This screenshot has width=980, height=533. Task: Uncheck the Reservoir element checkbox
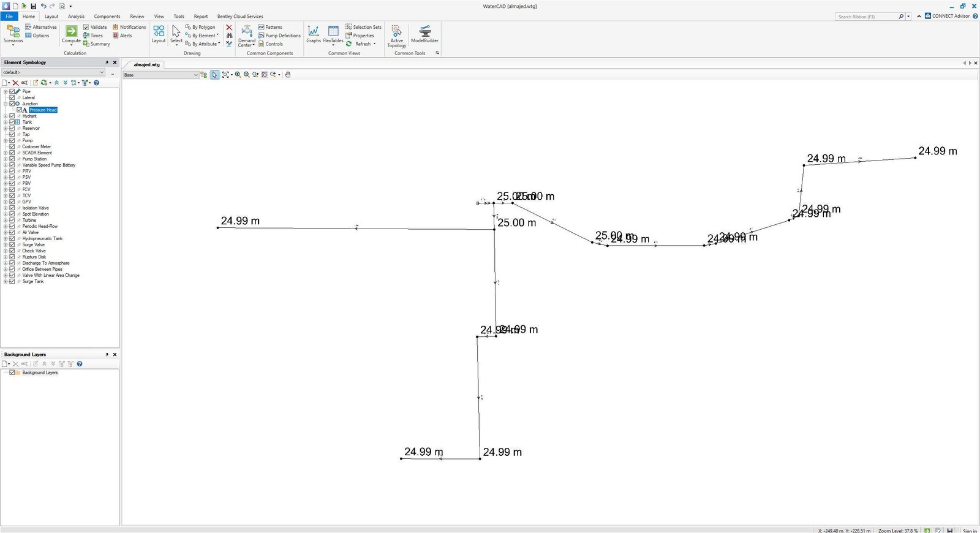pos(12,128)
